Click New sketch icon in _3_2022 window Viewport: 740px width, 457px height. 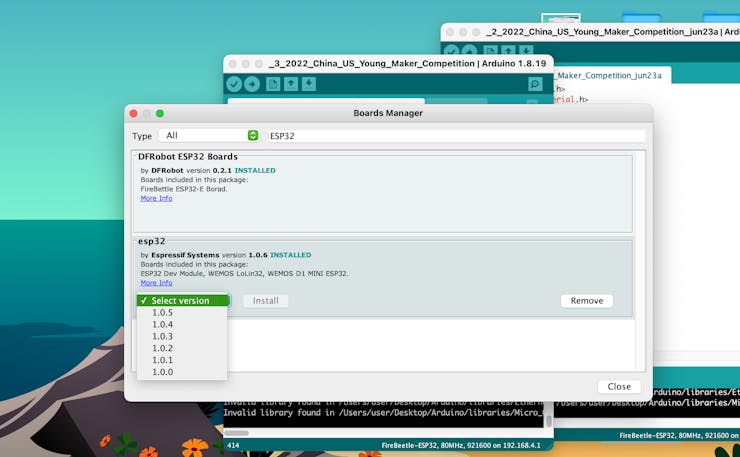pos(273,84)
